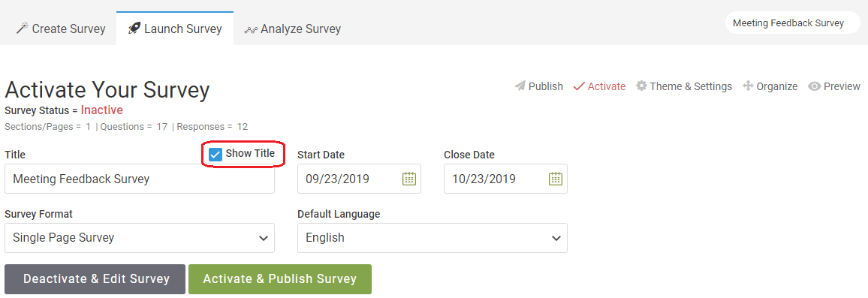
Task: Click the rocket icon on Launch Survey
Action: tap(134, 29)
